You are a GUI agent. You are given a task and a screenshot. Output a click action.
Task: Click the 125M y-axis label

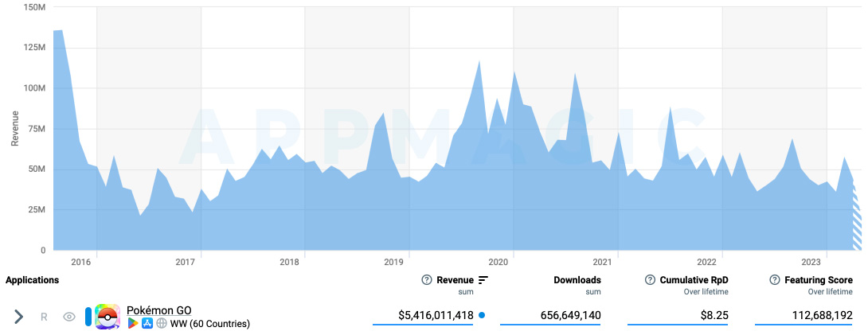coord(34,48)
